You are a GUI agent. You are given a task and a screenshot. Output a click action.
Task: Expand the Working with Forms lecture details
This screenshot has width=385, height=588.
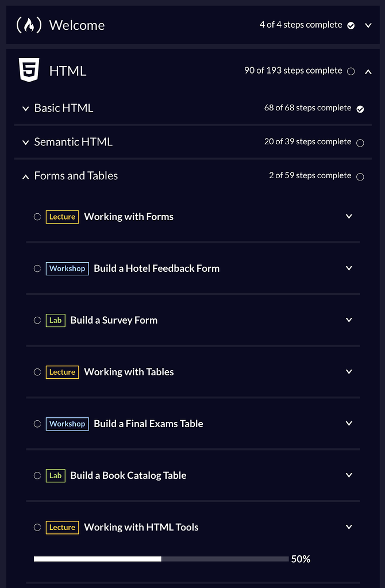point(349,216)
